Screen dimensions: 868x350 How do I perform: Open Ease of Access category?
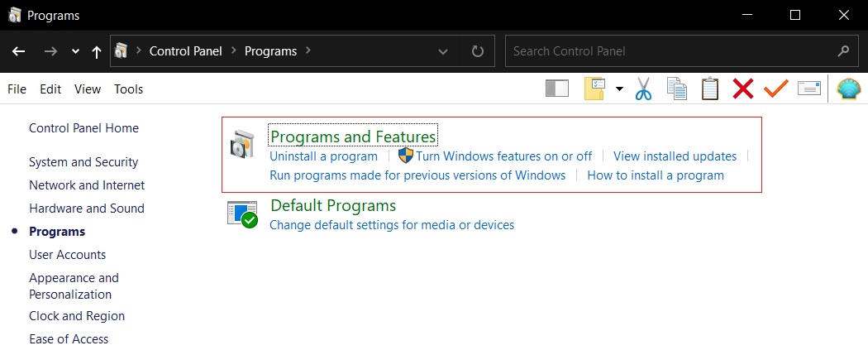(69, 339)
